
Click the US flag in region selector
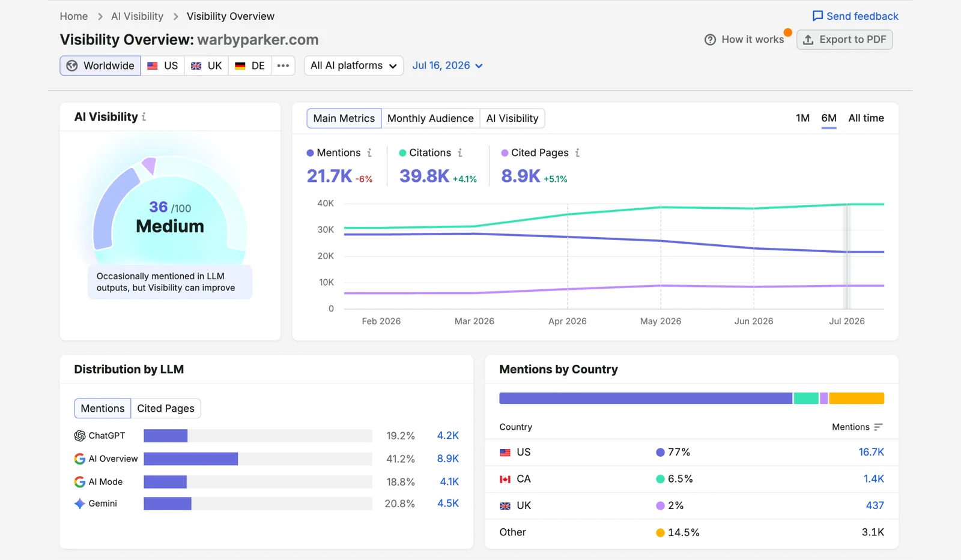pos(153,65)
